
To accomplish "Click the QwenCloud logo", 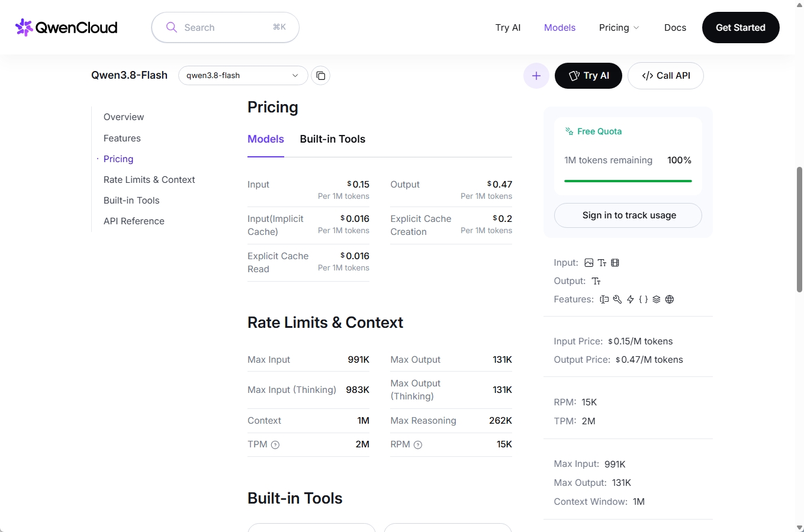I will click(x=66, y=27).
